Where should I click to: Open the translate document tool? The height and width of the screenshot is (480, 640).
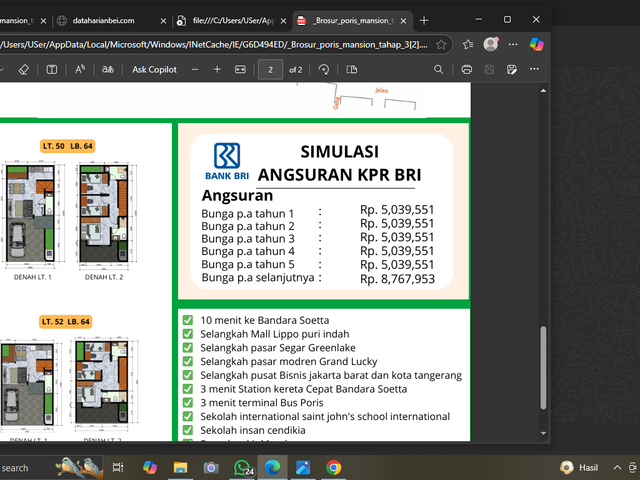[x=108, y=70]
